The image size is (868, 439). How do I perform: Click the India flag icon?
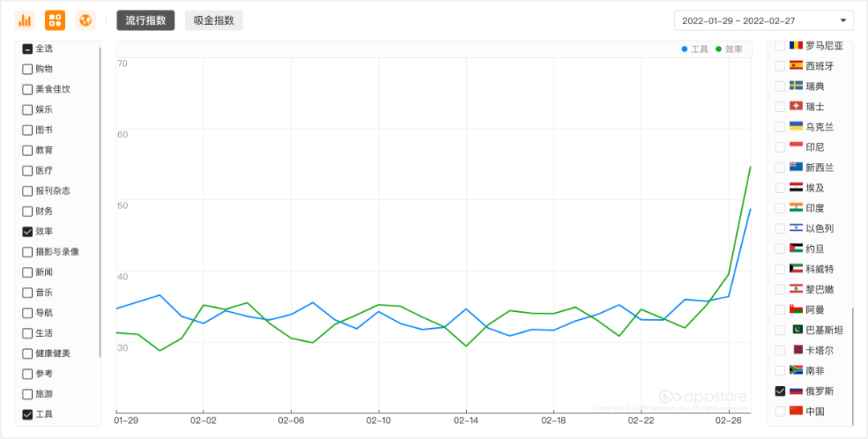[x=796, y=207]
